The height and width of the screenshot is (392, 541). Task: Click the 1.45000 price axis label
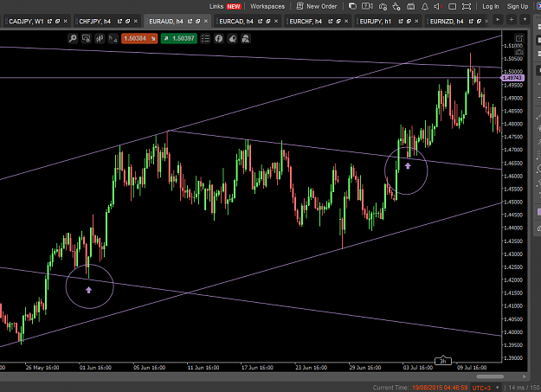tap(513, 202)
